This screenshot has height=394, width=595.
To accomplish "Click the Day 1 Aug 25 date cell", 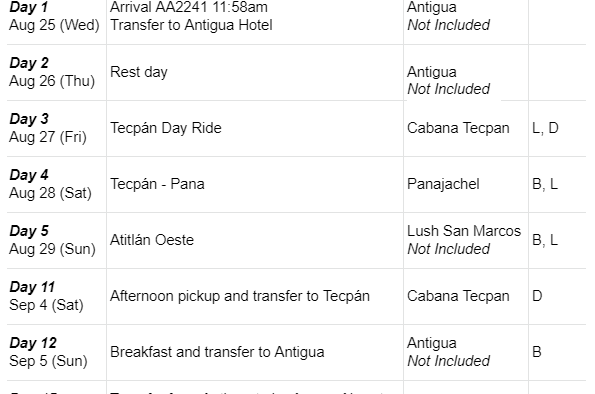I will [x=57, y=19].
